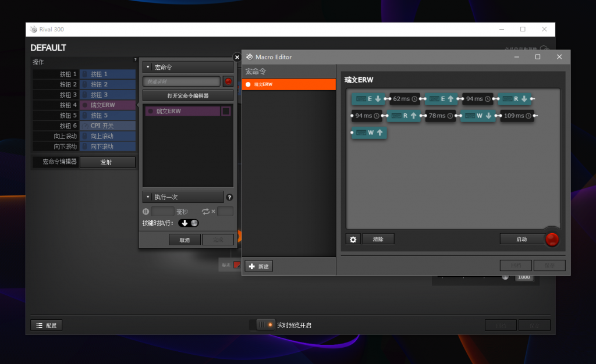Select the first E key-down macro block
596x364 pixels.
tap(368, 99)
